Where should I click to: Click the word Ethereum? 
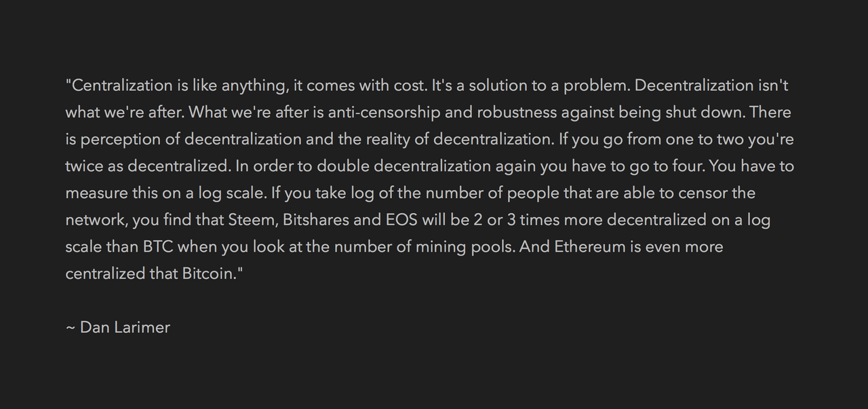coord(590,247)
